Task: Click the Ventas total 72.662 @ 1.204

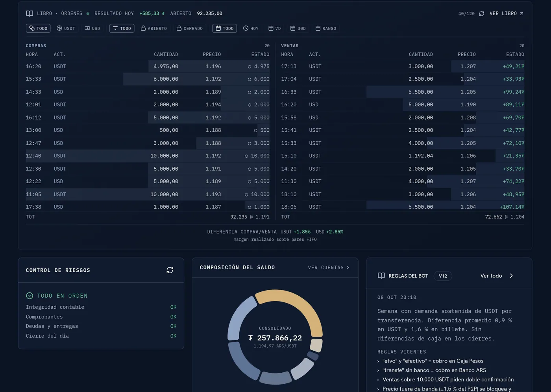Action: pos(505,217)
